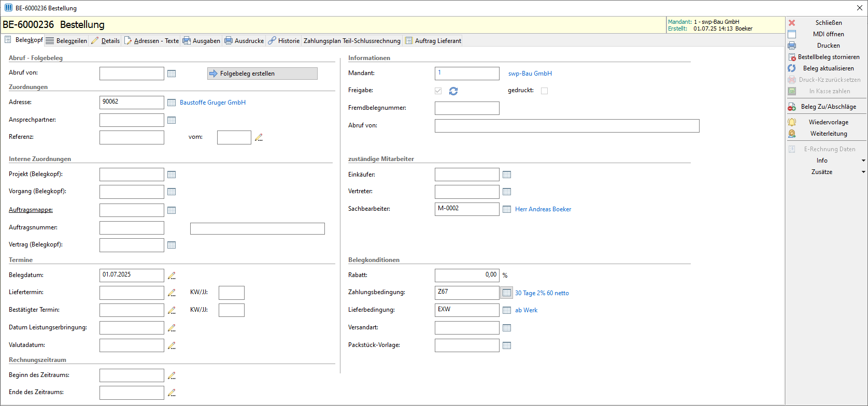Open lookup icon for Auftragsmappe
The width and height of the screenshot is (868, 406).
click(x=172, y=210)
